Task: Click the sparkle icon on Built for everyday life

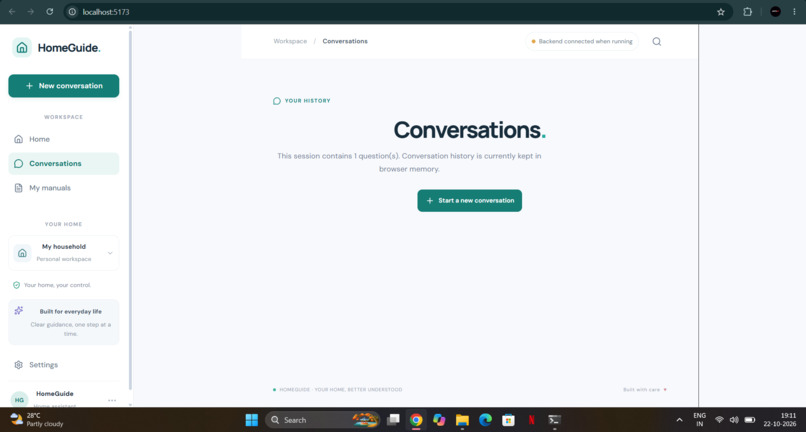Action: coord(19,311)
